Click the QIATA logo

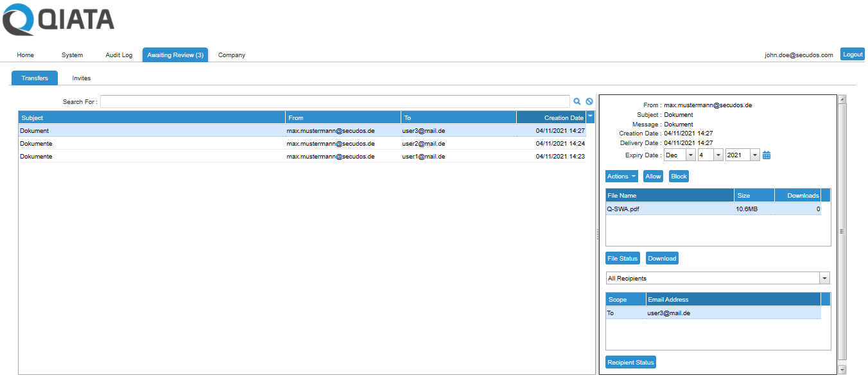pos(58,20)
